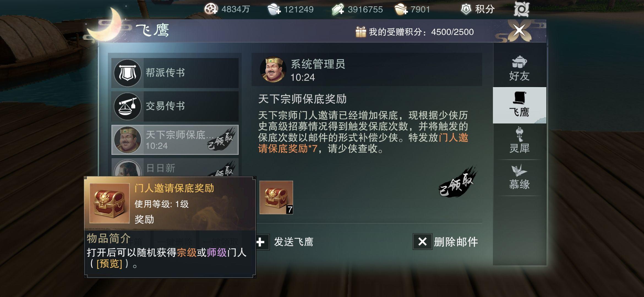This screenshot has width=644, height=297.
Task: Click the 系统管理员 sender avatar
Action: pos(273,69)
